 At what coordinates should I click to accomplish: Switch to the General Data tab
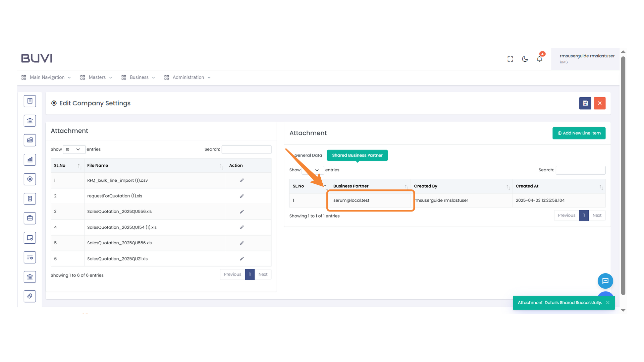pyautogui.click(x=308, y=155)
